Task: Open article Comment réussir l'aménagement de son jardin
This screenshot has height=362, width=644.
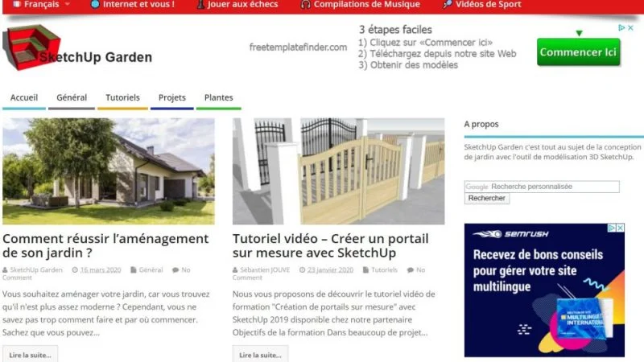Action: [x=105, y=245]
